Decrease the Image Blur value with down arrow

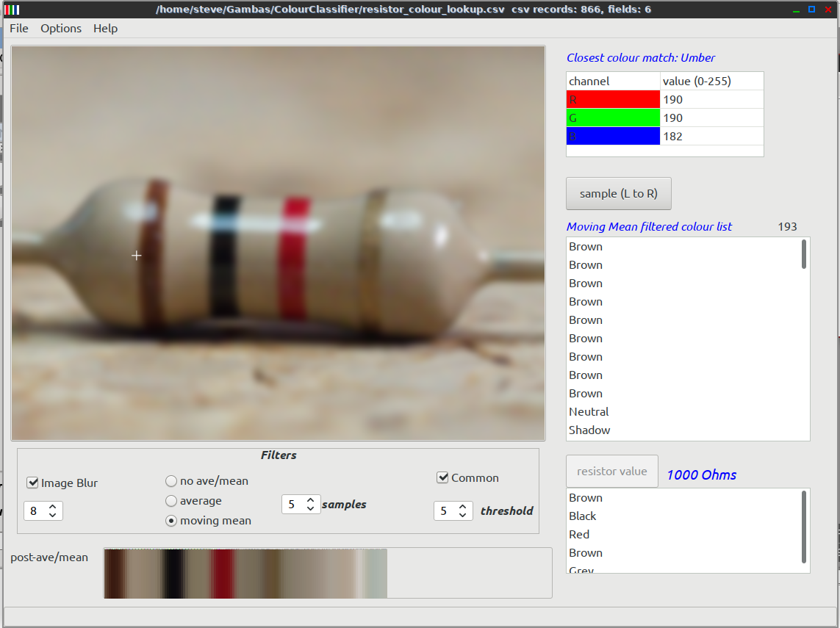click(52, 515)
